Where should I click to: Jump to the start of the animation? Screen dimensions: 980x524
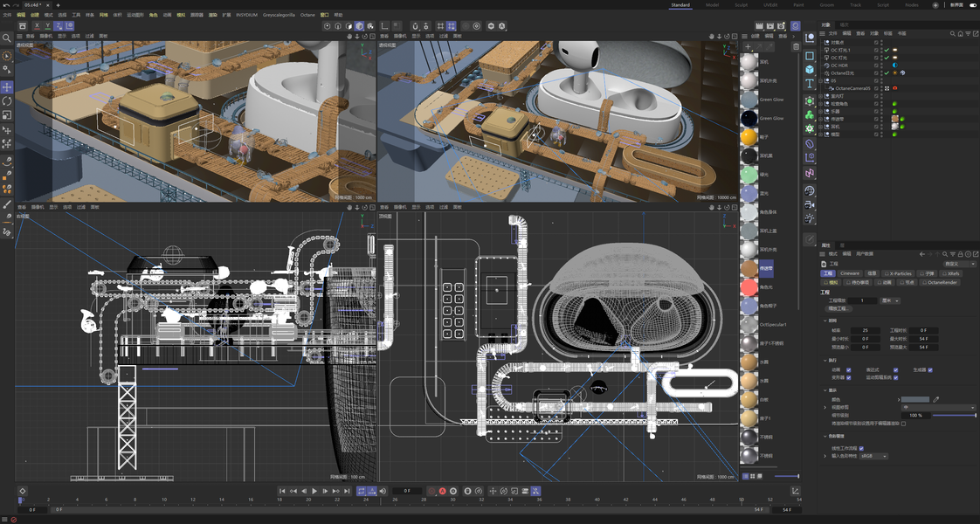click(x=282, y=492)
